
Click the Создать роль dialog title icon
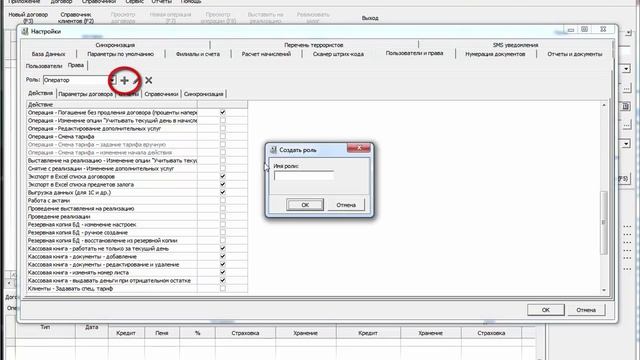273,150
